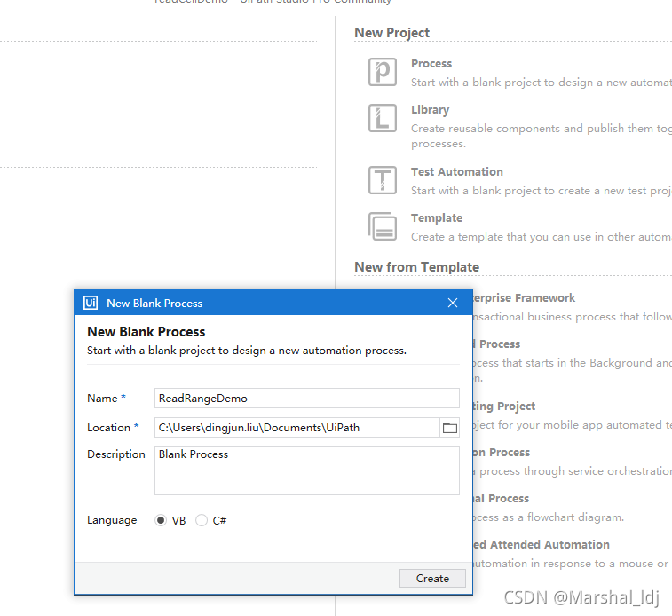Close the New Blank Process dialog
The width and height of the screenshot is (672, 616).
(x=453, y=303)
